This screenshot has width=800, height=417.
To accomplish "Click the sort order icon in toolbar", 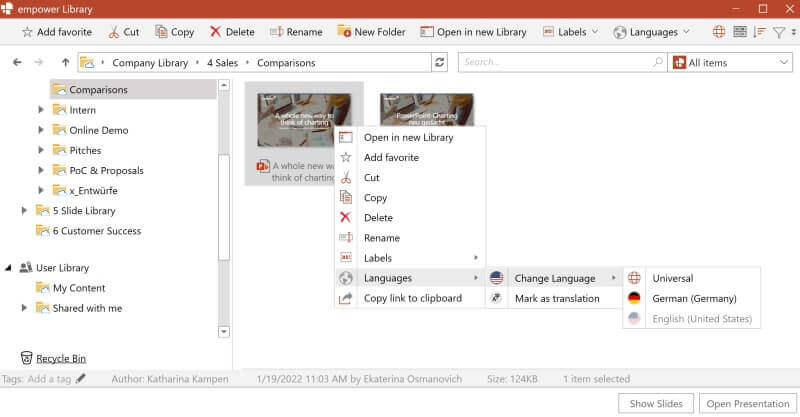I will 759,32.
